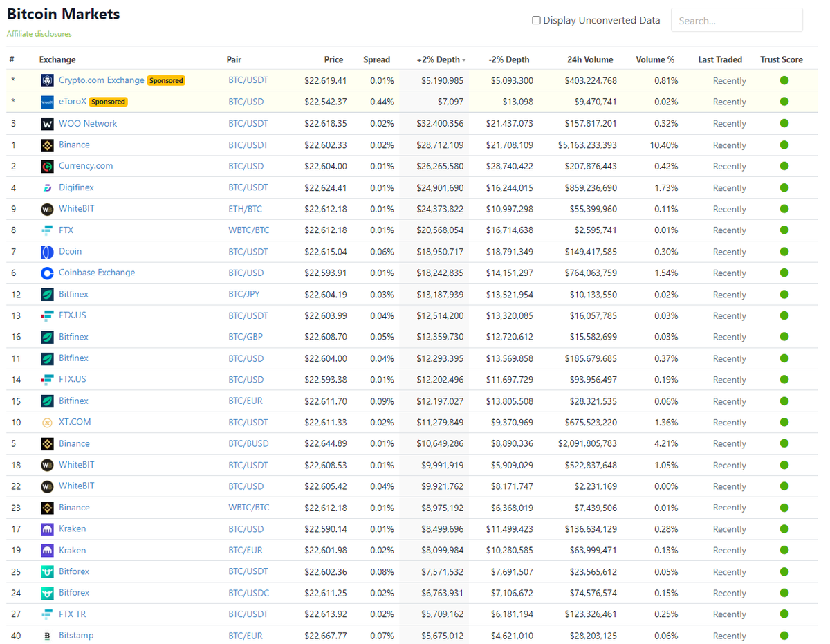Viewport: 830px width, 644px height.
Task: Click Binance logo in WBTC/BTC row
Action: [47, 508]
